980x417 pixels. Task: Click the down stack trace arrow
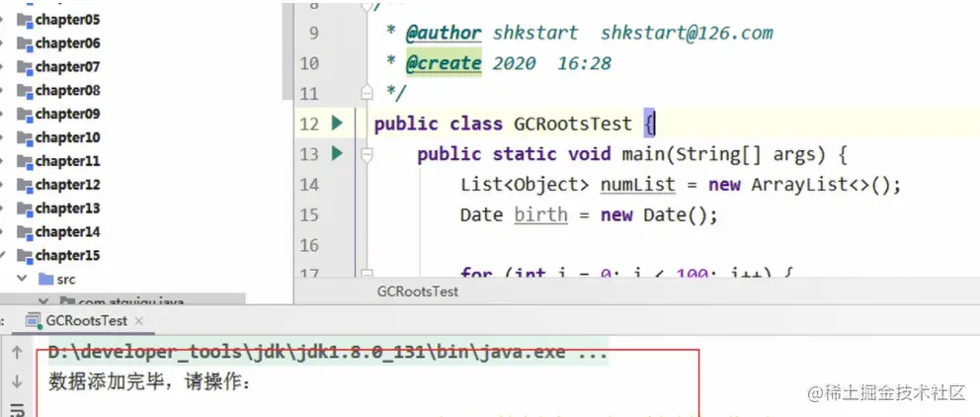pos(17,380)
